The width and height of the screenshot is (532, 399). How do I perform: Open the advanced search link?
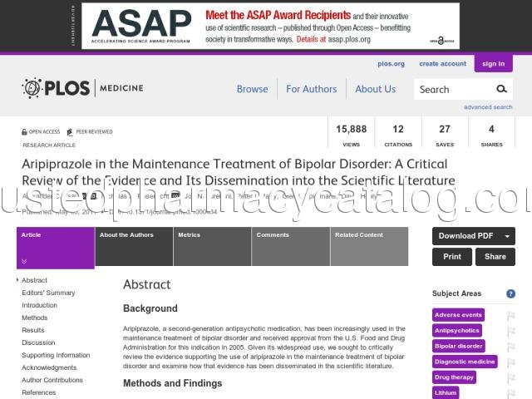(x=488, y=107)
